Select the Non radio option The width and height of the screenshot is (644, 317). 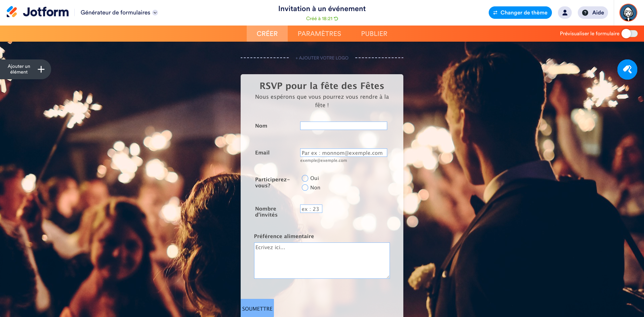(305, 188)
